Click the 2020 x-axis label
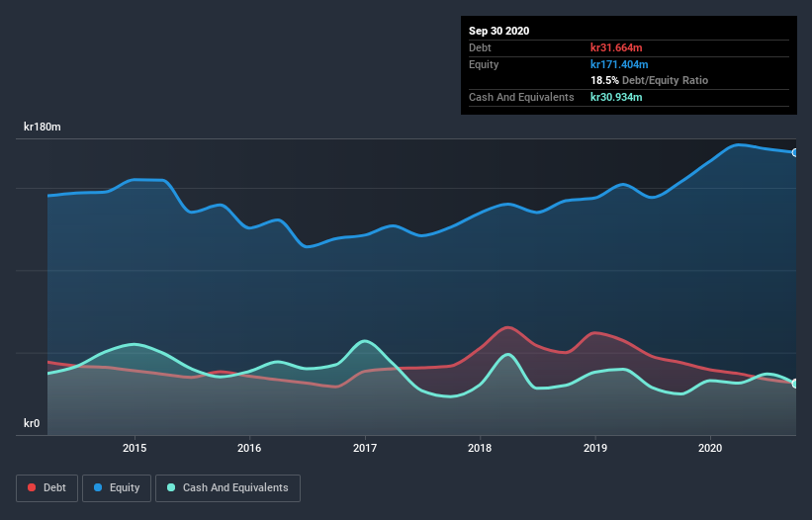Screen dimensions: 812x520 (x=710, y=448)
